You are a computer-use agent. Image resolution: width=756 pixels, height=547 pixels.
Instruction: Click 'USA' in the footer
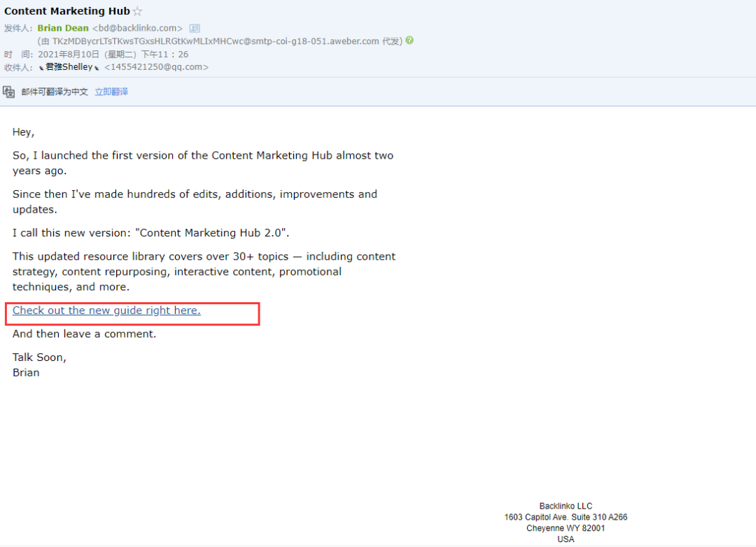[566, 539]
